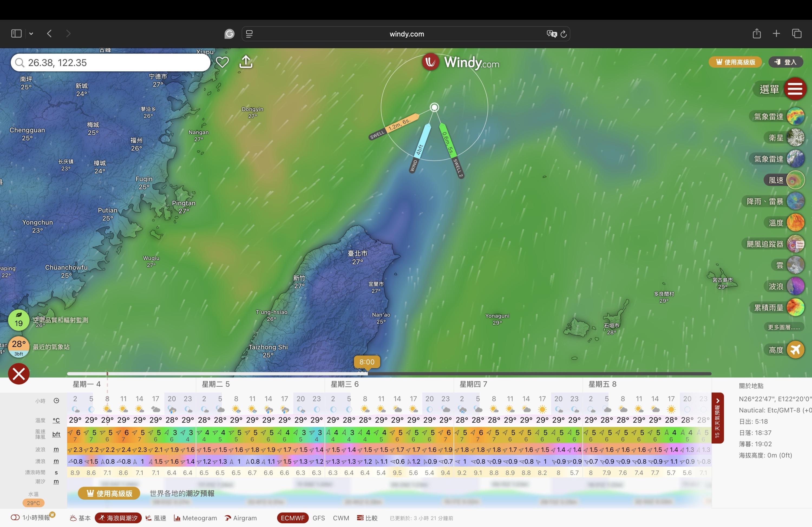Click the 使用高級版 premium button at top
This screenshot has height=527, width=812.
(735, 62)
